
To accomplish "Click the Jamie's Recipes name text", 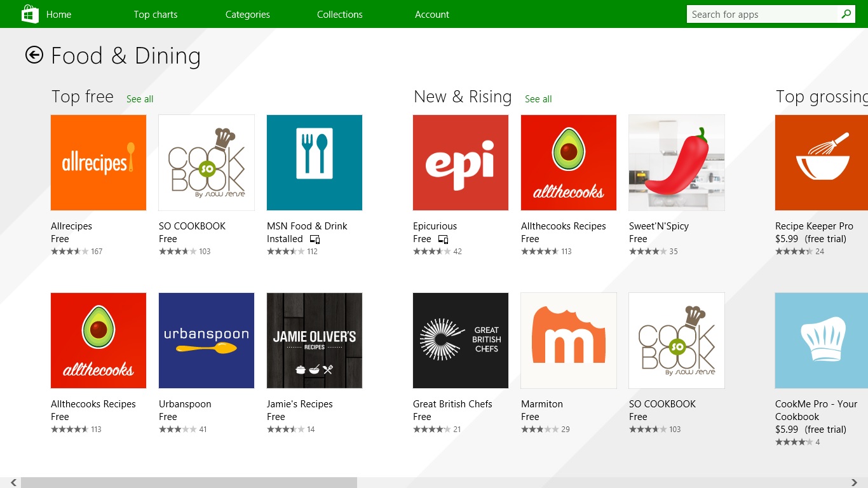I will click(300, 404).
